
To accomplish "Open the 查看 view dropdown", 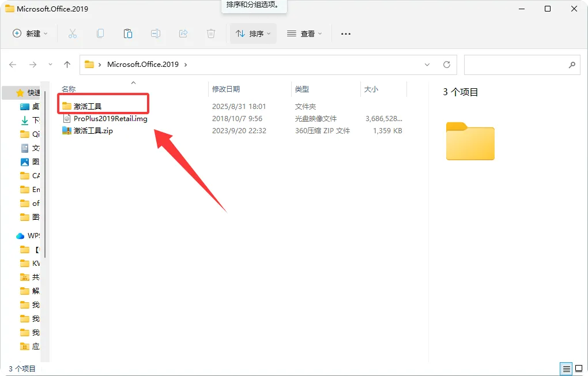I will (x=304, y=34).
